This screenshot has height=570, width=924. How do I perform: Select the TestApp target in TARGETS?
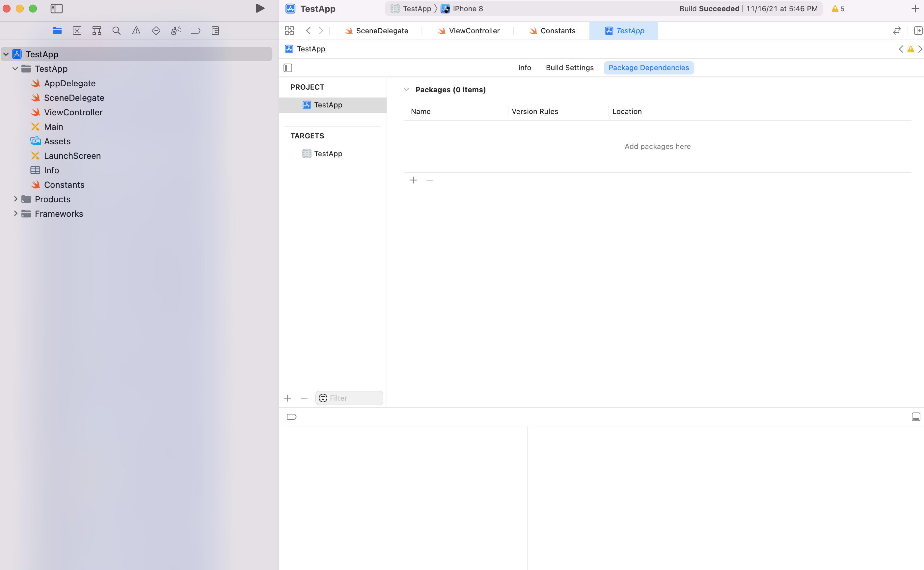[328, 154]
